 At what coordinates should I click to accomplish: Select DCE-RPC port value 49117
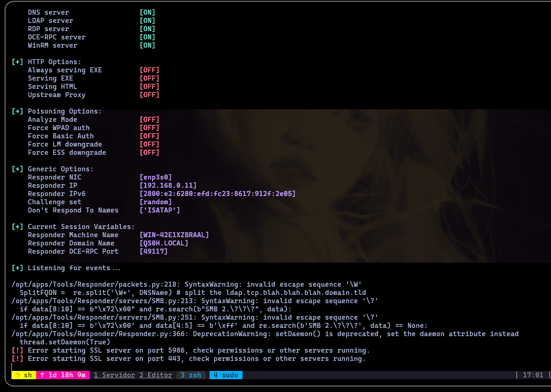(x=154, y=251)
